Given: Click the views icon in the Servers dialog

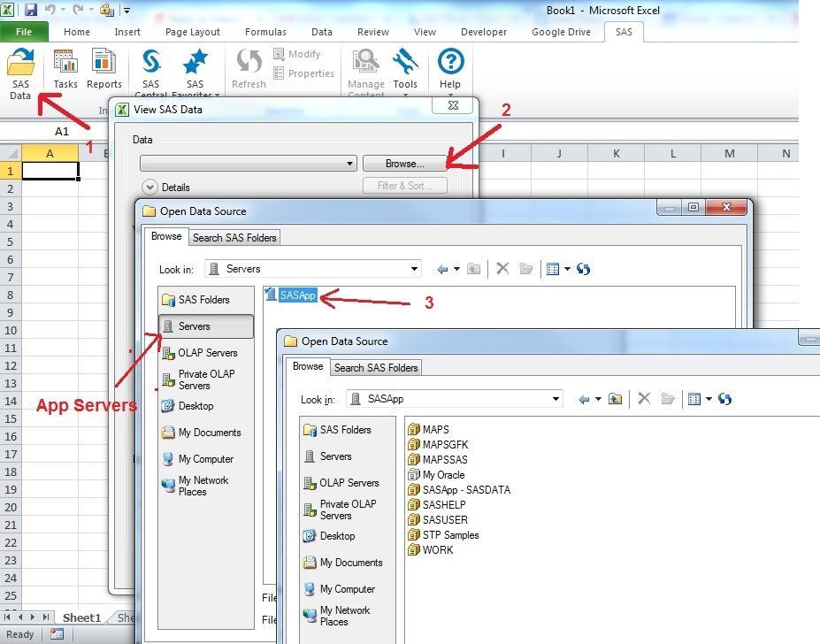Looking at the screenshot, I should coord(553,269).
